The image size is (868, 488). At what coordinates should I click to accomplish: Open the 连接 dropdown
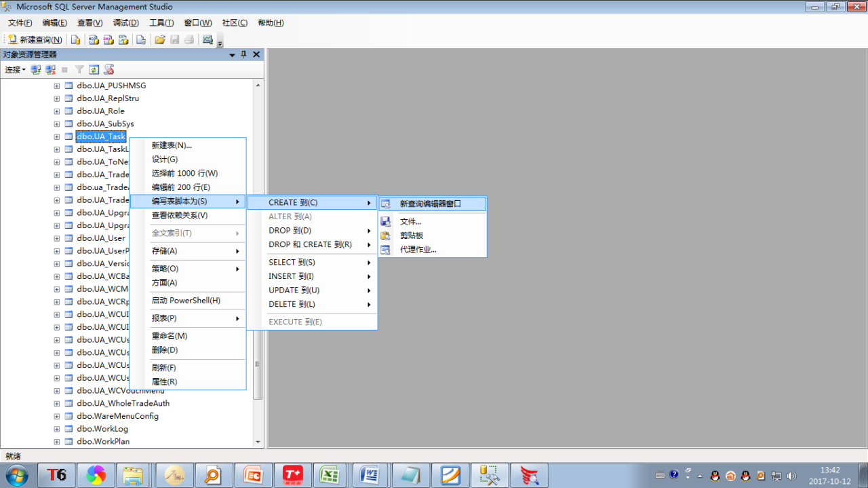pos(15,69)
